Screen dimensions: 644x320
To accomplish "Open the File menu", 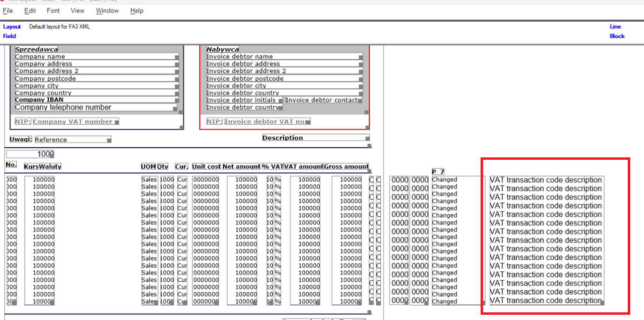I will pos(8,11).
